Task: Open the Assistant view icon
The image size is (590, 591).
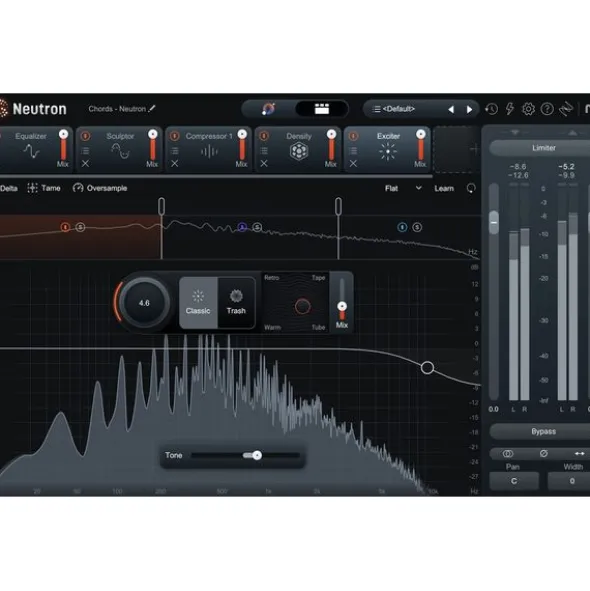Action: click(x=268, y=109)
